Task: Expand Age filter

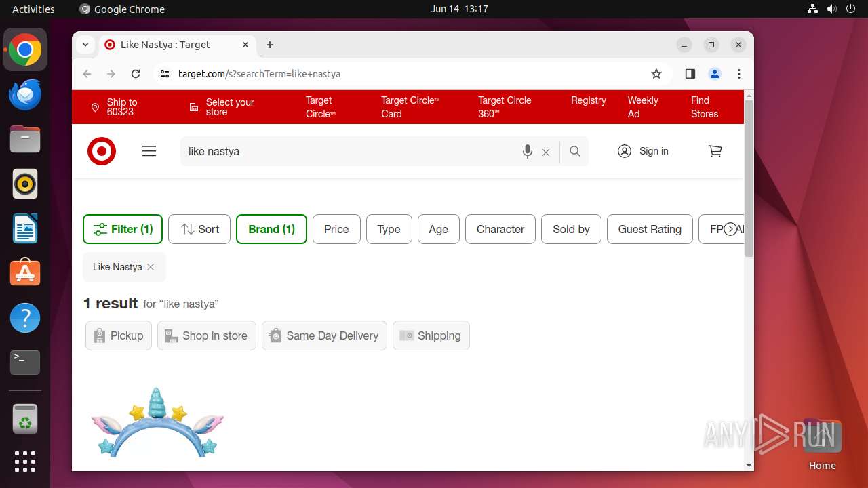Action: (x=438, y=229)
